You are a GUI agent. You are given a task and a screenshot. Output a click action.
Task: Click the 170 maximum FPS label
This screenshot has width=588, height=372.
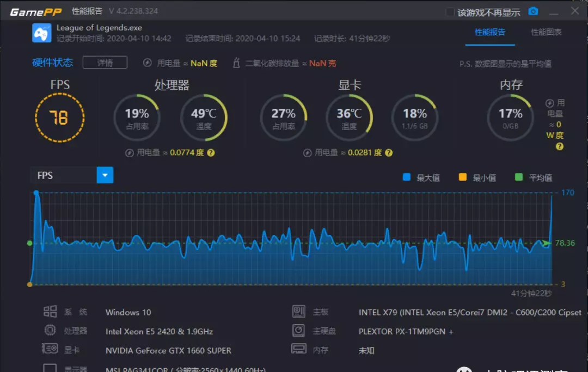click(567, 193)
